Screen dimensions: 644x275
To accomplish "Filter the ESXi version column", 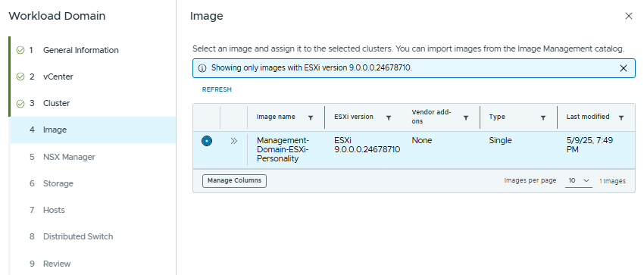I will (389, 117).
